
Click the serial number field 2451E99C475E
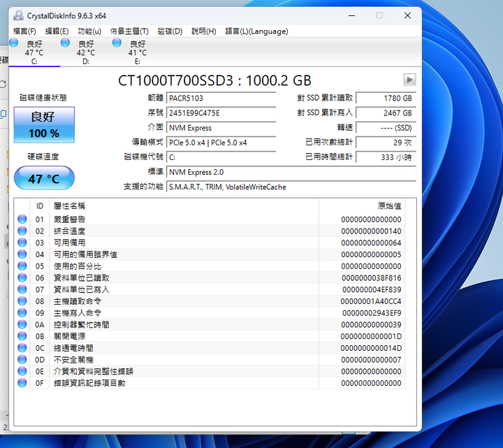221,113
